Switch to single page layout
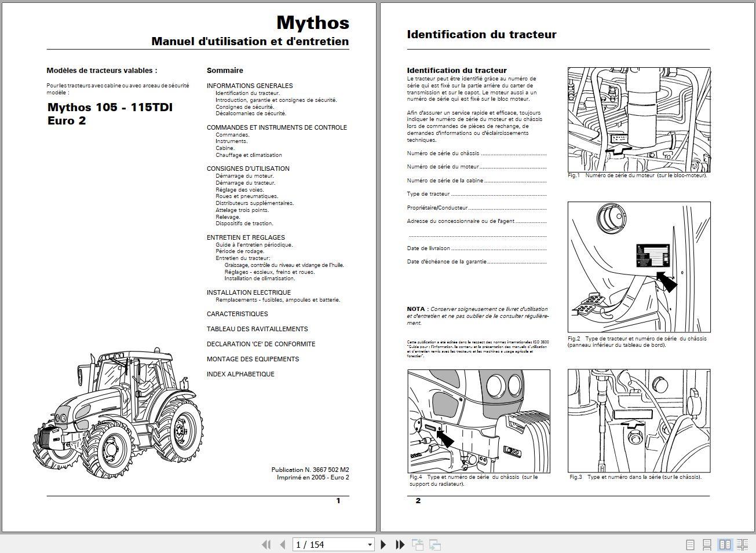756x553 pixels. tap(690, 545)
